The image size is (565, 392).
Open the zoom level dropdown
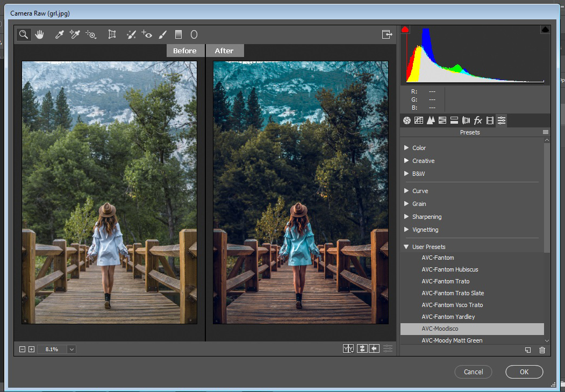click(x=71, y=349)
